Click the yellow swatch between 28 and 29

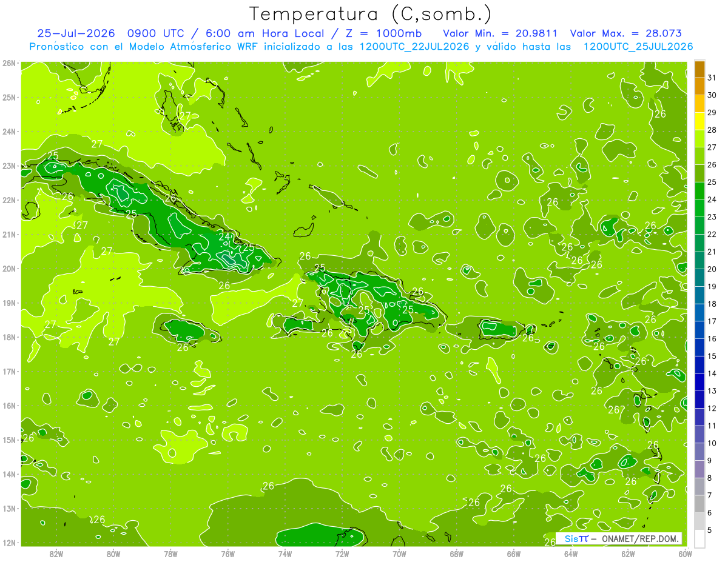tap(699, 121)
